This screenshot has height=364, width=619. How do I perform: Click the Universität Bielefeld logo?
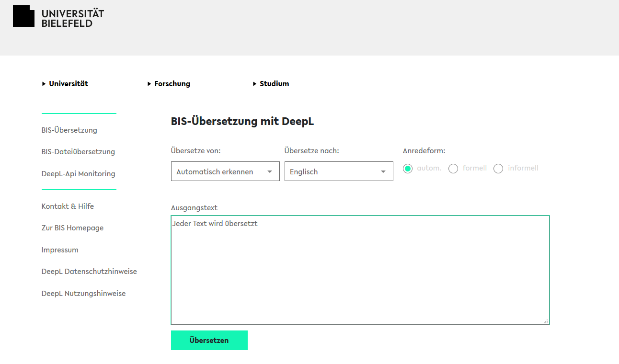click(58, 17)
